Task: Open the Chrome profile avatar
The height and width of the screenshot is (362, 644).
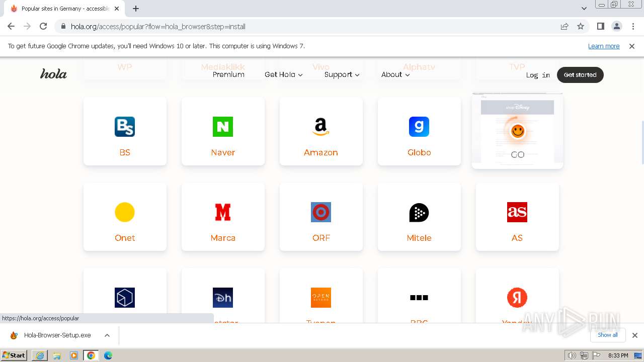Action: tap(617, 26)
